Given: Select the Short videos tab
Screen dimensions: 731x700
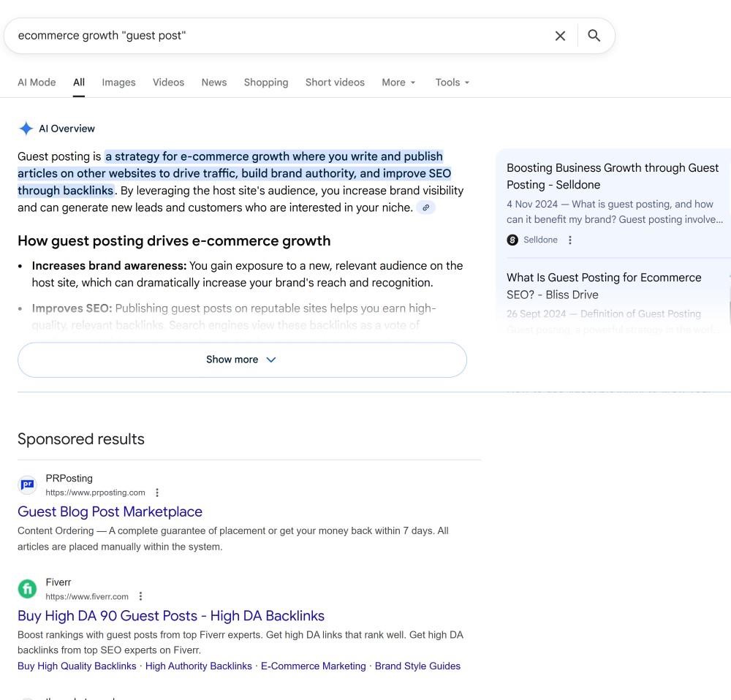Looking at the screenshot, I should coord(335,83).
